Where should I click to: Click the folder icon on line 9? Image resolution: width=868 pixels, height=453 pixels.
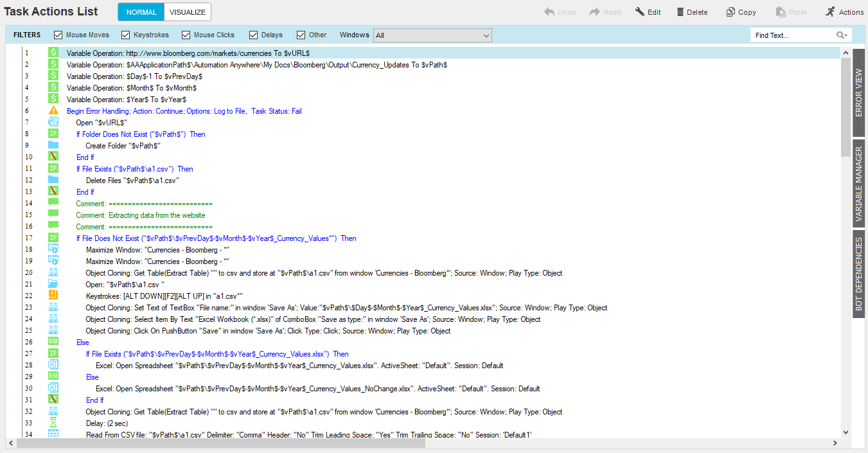pyautogui.click(x=53, y=146)
